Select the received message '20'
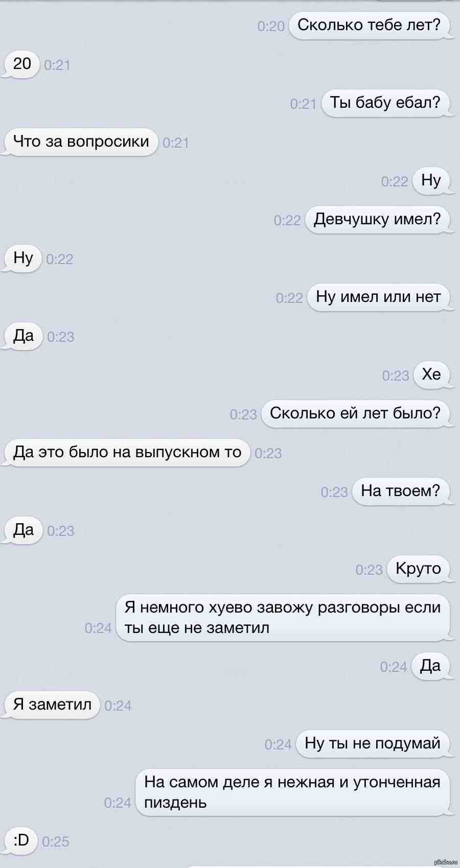 (22, 64)
